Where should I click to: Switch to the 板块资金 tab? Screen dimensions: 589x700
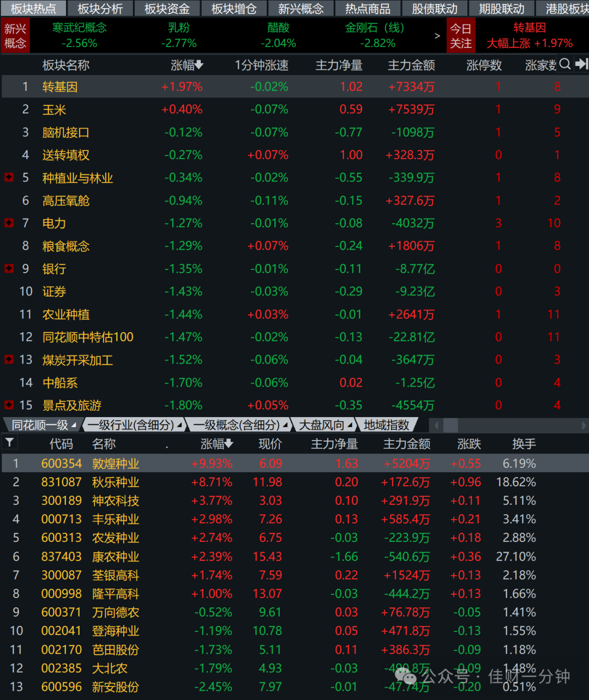point(167,8)
